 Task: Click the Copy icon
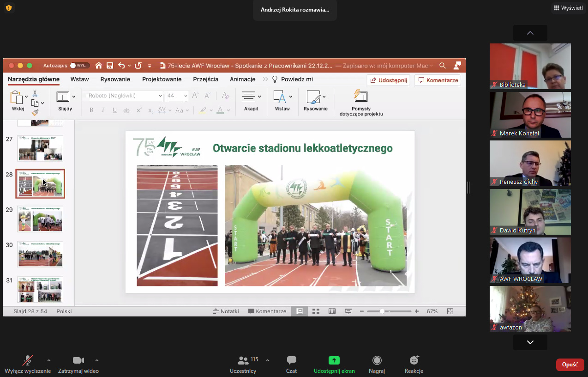tap(35, 103)
